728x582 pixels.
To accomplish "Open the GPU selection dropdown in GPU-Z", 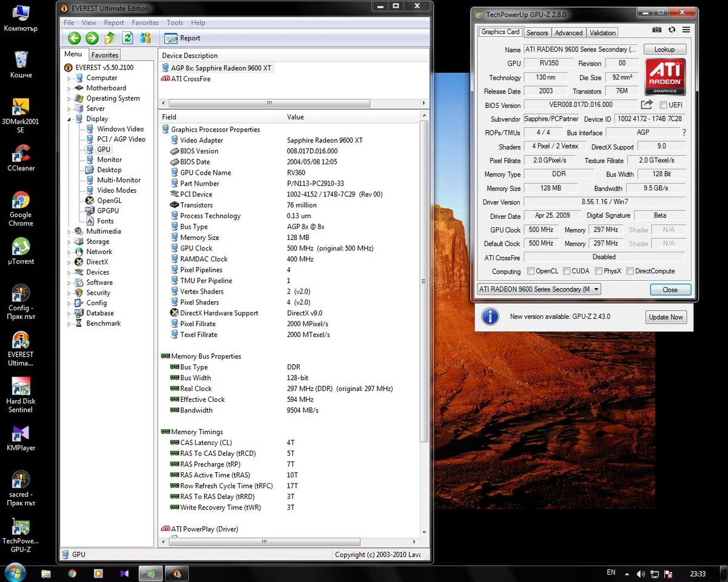I will [x=539, y=289].
